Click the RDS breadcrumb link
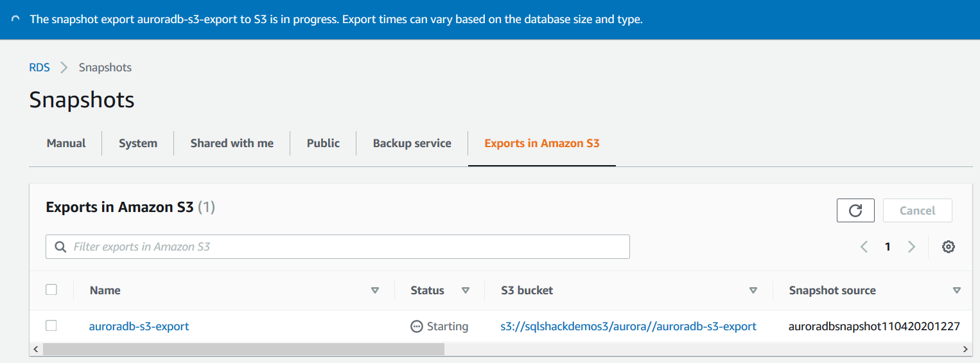 (x=39, y=67)
